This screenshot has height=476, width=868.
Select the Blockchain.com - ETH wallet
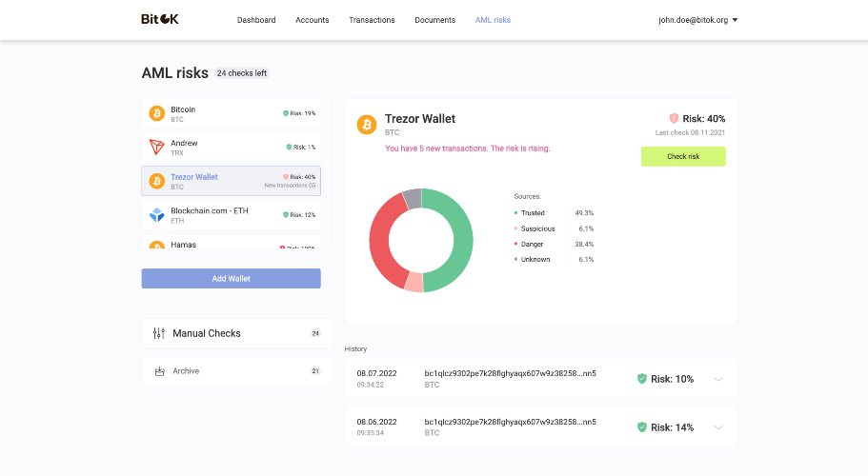[x=231, y=214]
